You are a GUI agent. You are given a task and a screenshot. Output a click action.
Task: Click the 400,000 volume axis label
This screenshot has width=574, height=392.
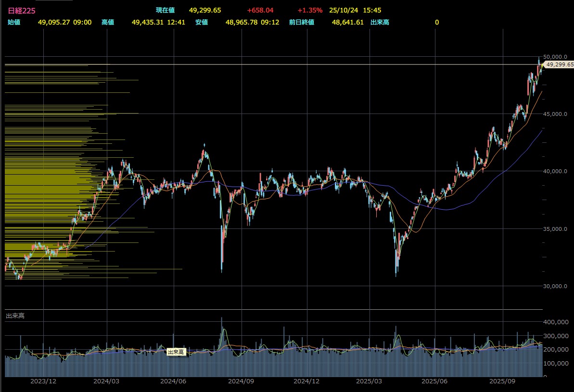pyautogui.click(x=556, y=322)
